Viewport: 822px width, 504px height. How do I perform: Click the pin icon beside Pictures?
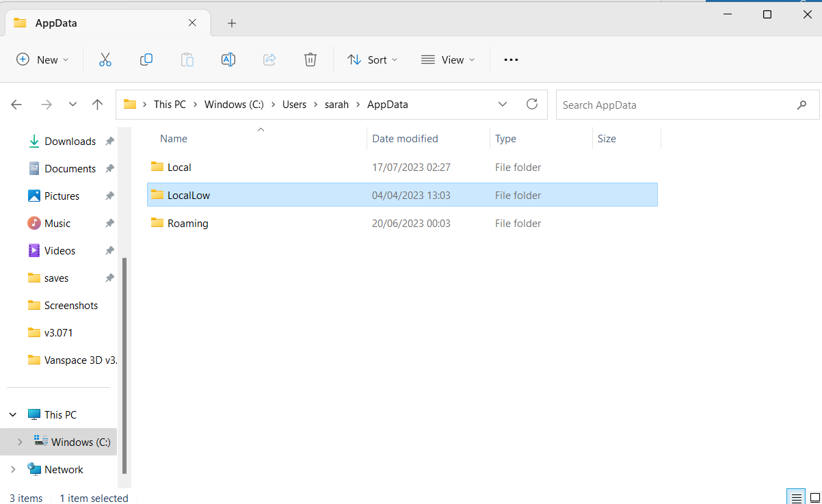[x=109, y=196]
